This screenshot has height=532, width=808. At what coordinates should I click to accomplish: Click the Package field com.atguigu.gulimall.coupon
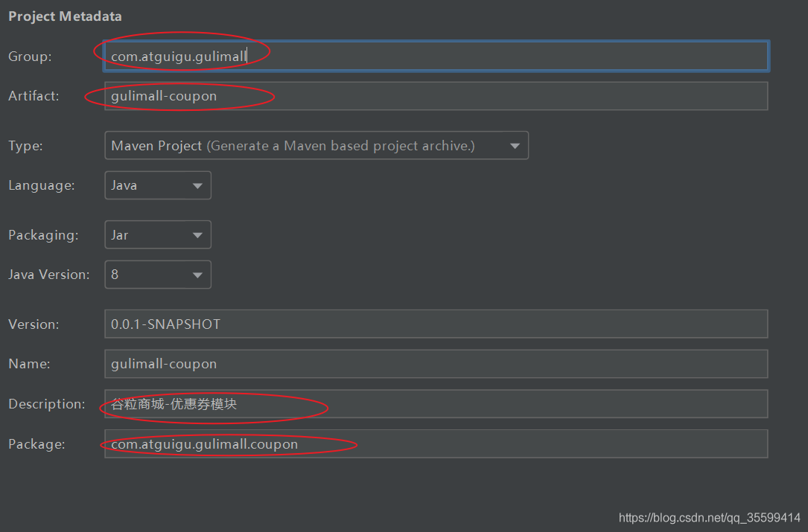436,444
